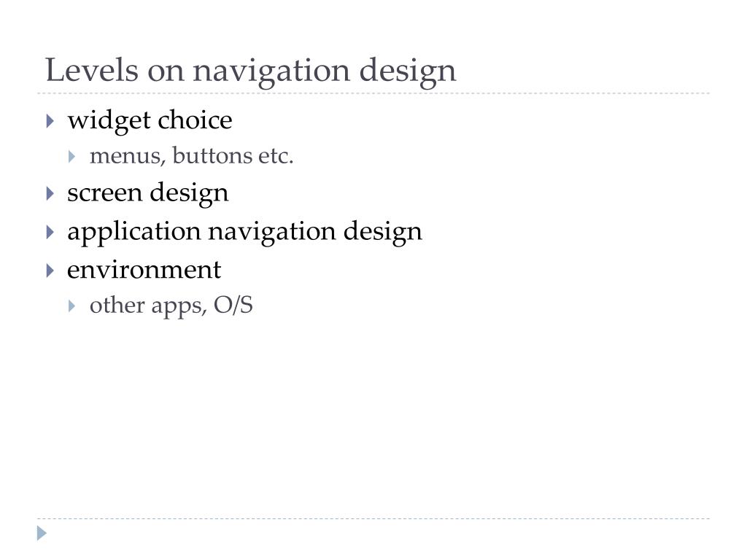Select the slide title Levels on navigation design

[x=251, y=71]
